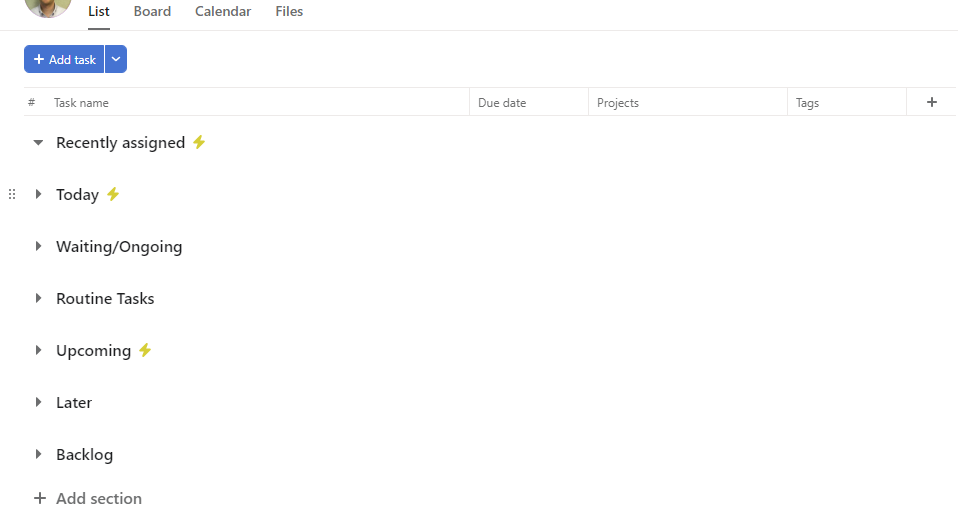
Task: Open the Files tab
Action: 289,12
